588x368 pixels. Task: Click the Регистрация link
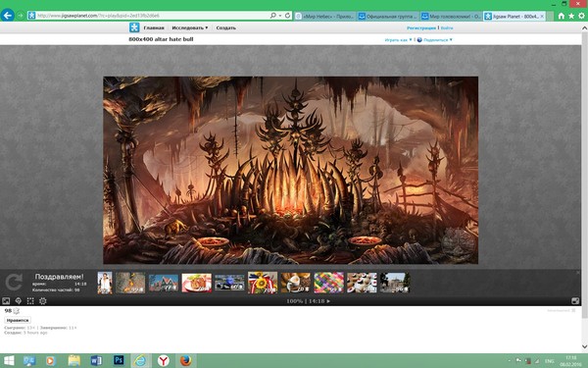click(421, 27)
